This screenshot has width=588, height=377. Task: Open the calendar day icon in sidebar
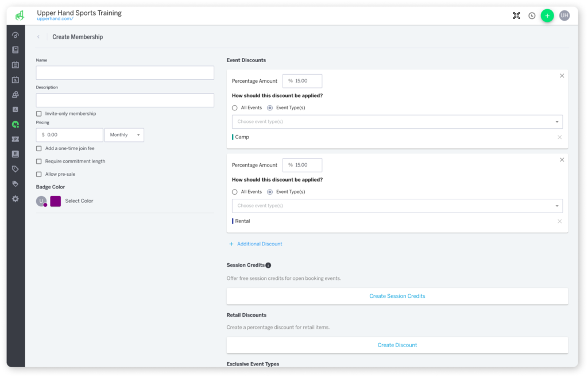[x=16, y=80]
